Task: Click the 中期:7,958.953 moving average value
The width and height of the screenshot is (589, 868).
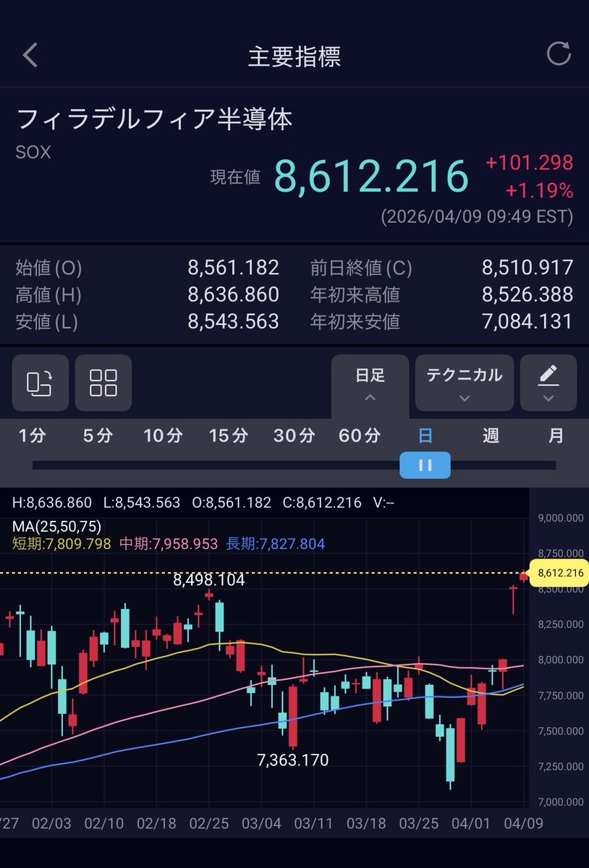Action: click(x=169, y=544)
